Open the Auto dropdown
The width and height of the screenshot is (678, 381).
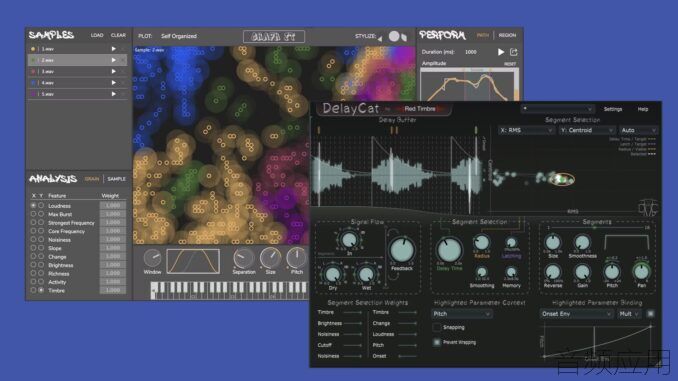[639, 130]
